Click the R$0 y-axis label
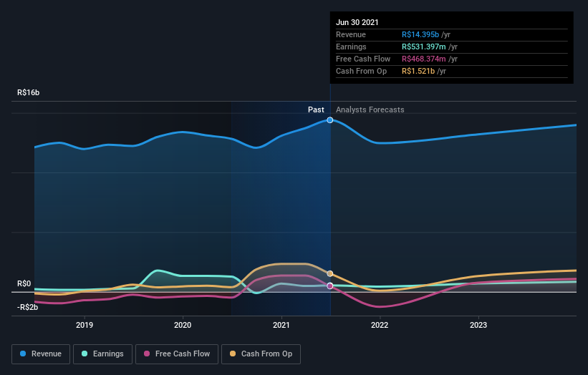 24,283
